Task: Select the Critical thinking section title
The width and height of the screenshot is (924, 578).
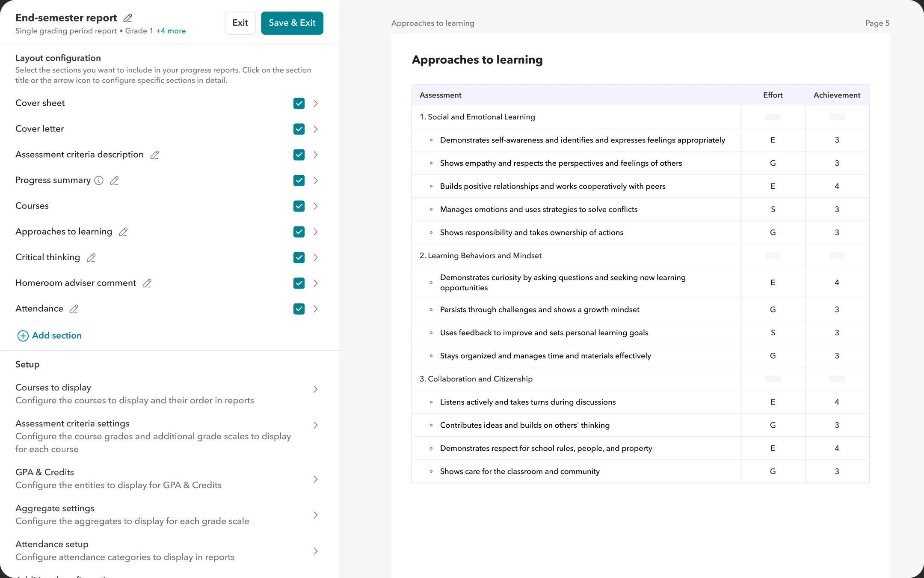Action: 47,257
